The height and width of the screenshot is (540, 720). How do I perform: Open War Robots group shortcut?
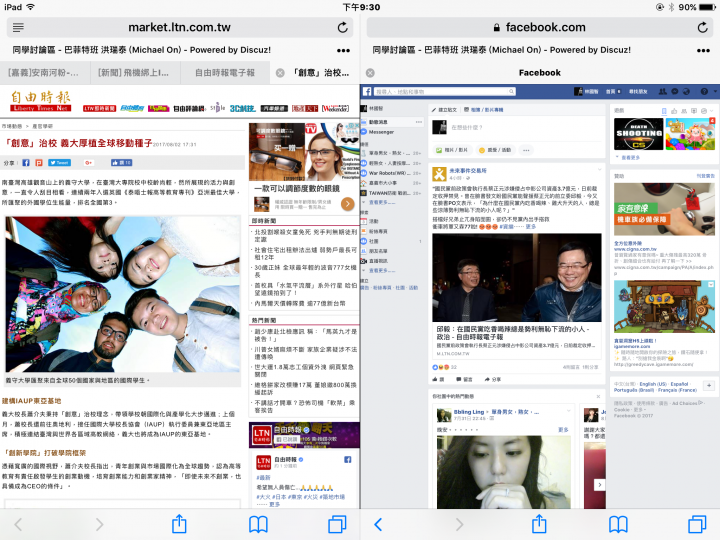(x=391, y=173)
